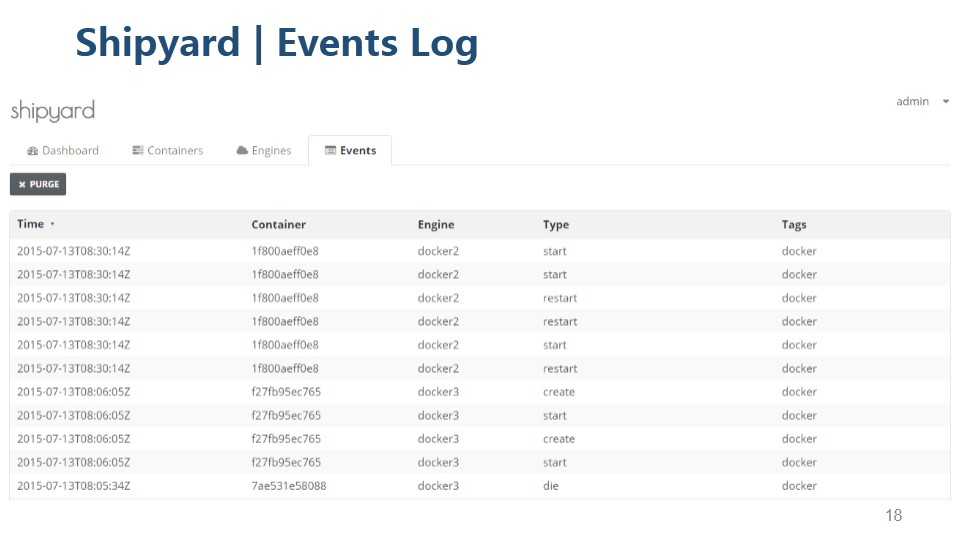Click the first 1f800aeff0e8 container entry
Image resolution: width=960 pixels, height=540 pixels.
pyautogui.click(x=284, y=251)
